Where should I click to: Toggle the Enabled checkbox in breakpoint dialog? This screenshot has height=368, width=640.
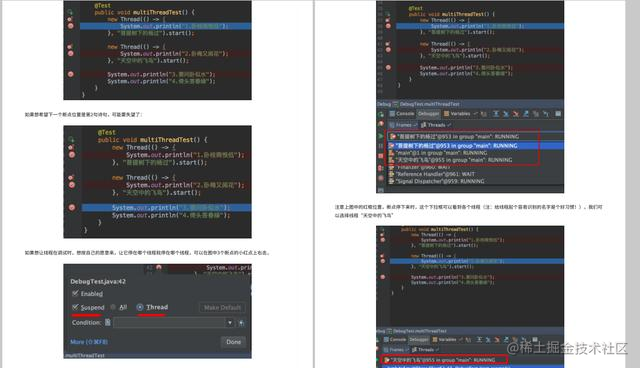coord(75,293)
